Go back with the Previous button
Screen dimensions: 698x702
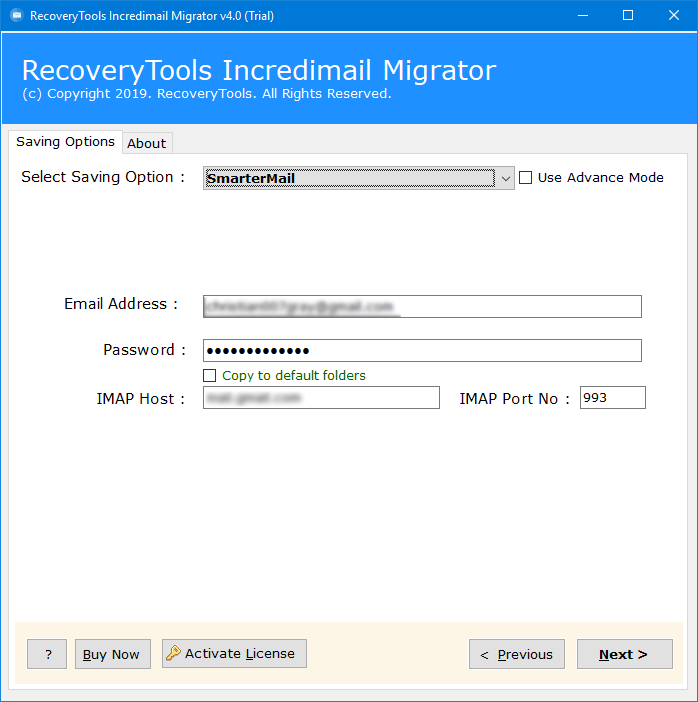[x=517, y=654]
